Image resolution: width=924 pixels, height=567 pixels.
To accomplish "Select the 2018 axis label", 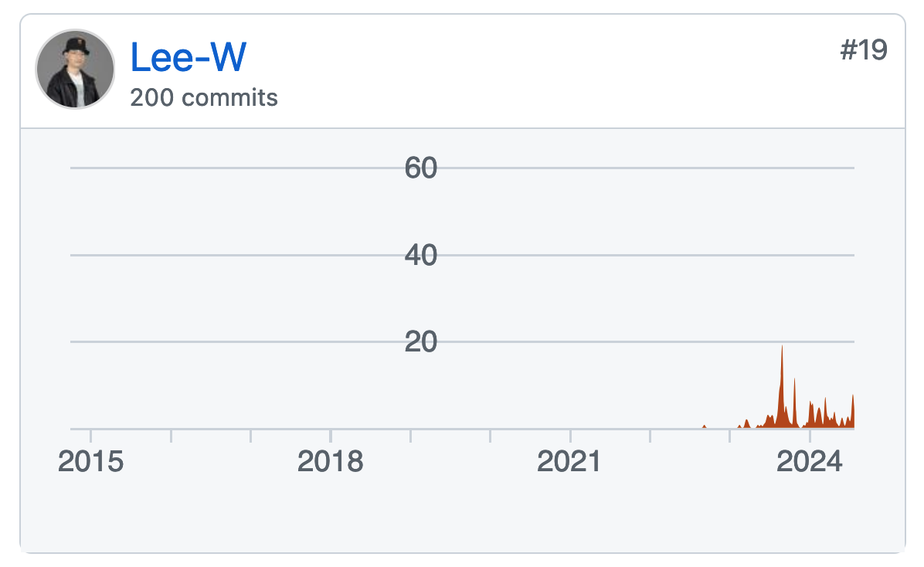I will click(x=330, y=461).
